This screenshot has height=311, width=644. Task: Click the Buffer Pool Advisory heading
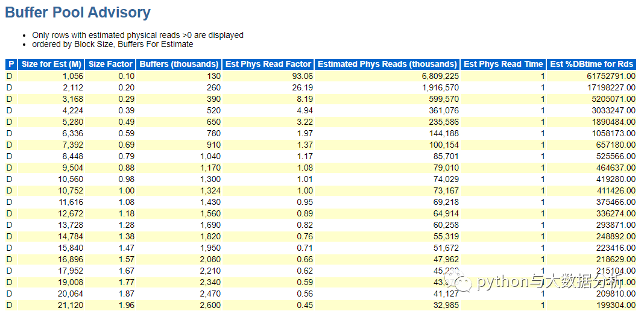78,13
